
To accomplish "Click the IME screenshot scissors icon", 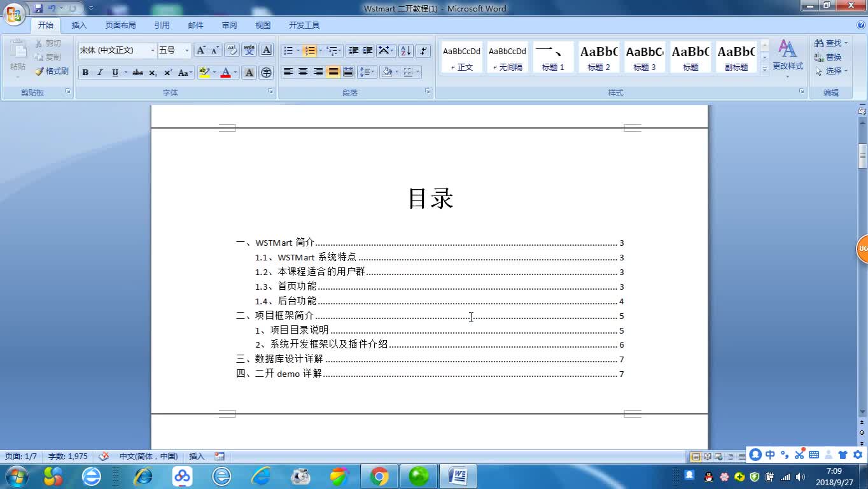I will (799, 455).
